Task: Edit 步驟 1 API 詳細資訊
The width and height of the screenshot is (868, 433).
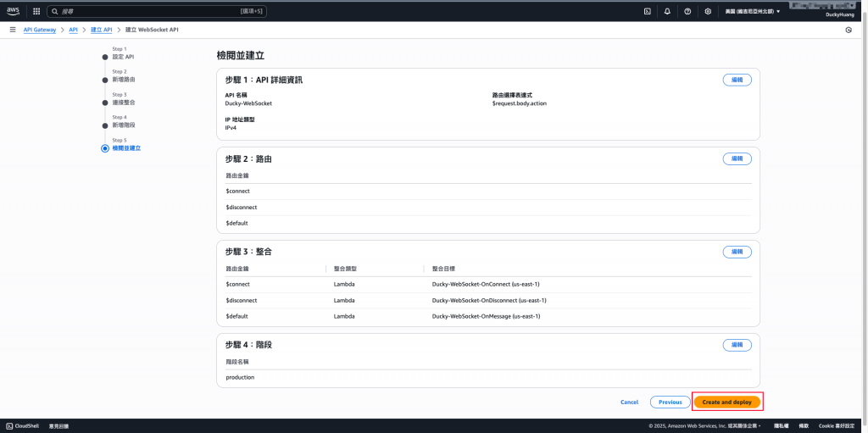Action: pyautogui.click(x=737, y=80)
